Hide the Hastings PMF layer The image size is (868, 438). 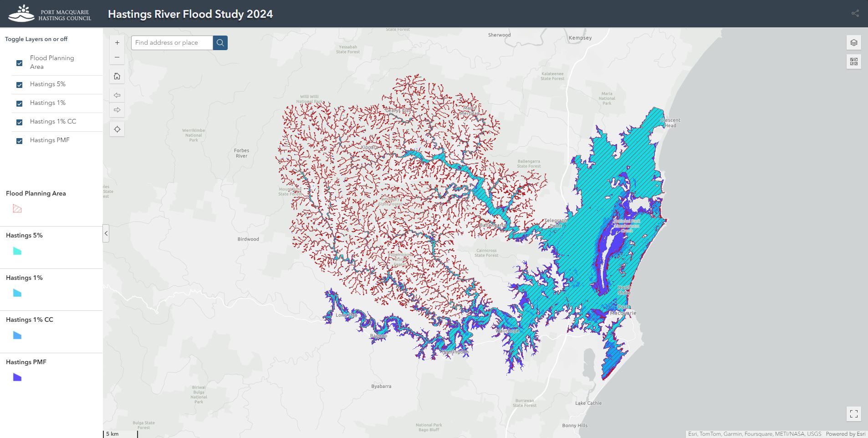(19, 141)
